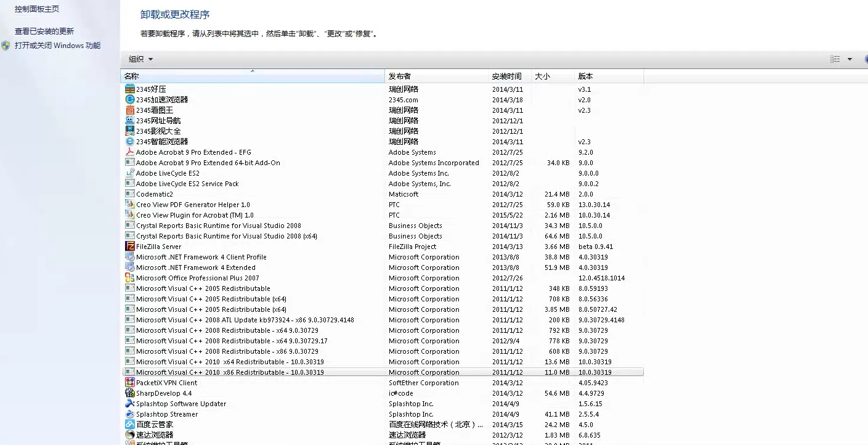Click the 2345看图王 icon

[x=130, y=110]
